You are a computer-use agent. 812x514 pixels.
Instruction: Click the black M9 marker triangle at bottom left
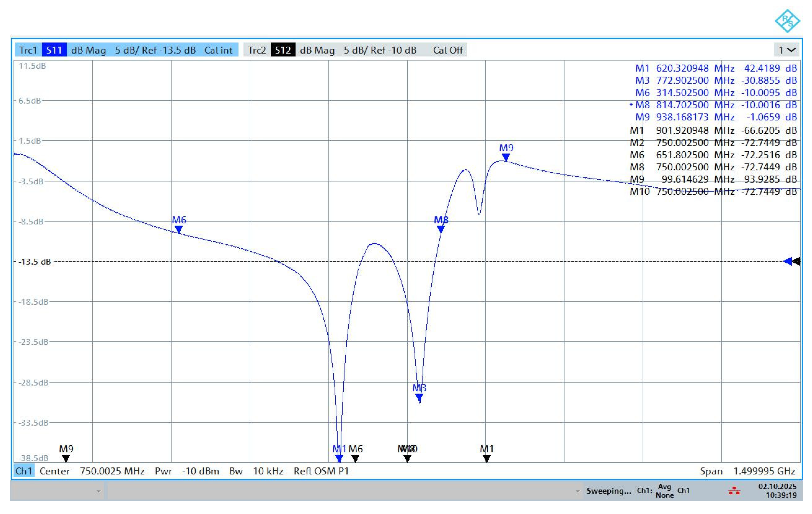click(66, 458)
